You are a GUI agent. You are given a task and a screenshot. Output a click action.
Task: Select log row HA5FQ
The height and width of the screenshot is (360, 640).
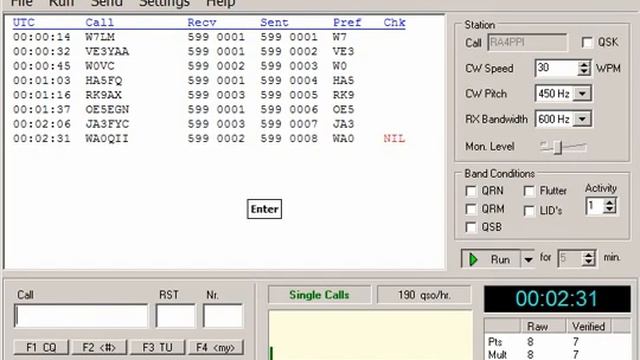[x=209, y=80]
